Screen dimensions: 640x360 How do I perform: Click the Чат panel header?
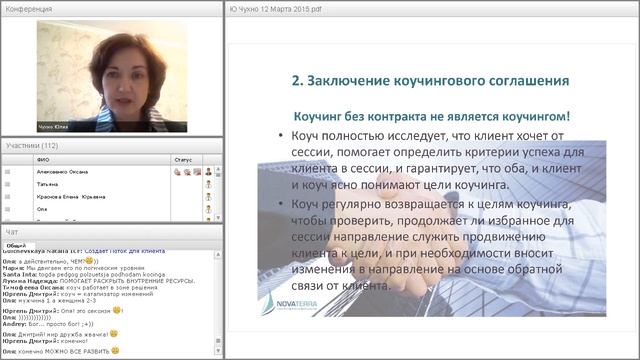coord(112,232)
